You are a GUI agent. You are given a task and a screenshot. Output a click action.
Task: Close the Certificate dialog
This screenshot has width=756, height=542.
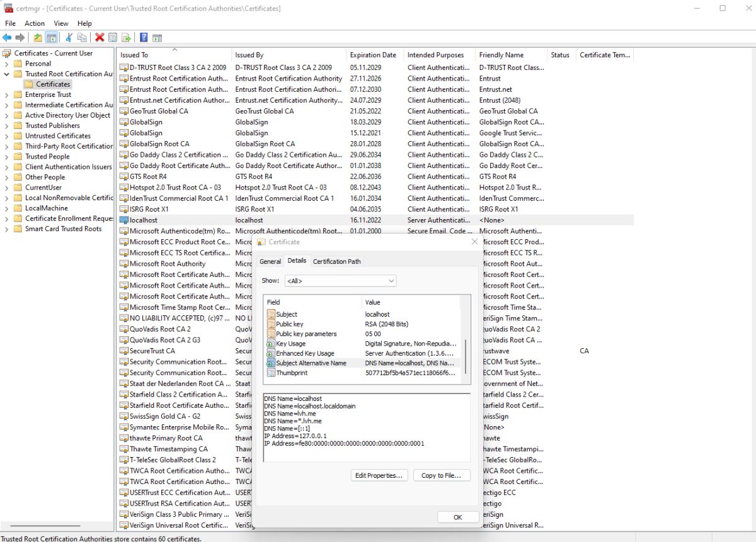pos(474,242)
